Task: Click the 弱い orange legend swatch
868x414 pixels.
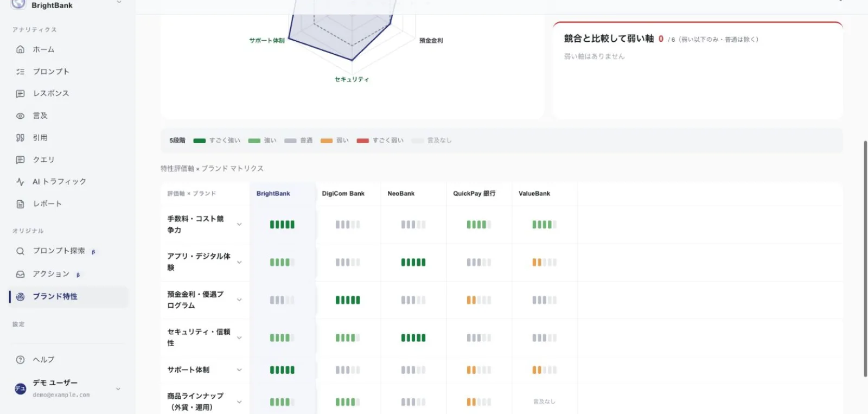Action: coord(327,141)
